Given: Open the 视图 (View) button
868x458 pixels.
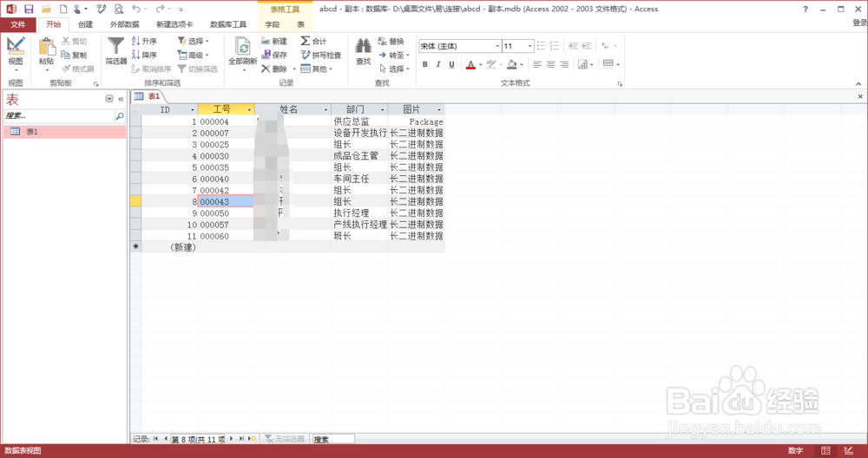Looking at the screenshot, I should point(16,54).
